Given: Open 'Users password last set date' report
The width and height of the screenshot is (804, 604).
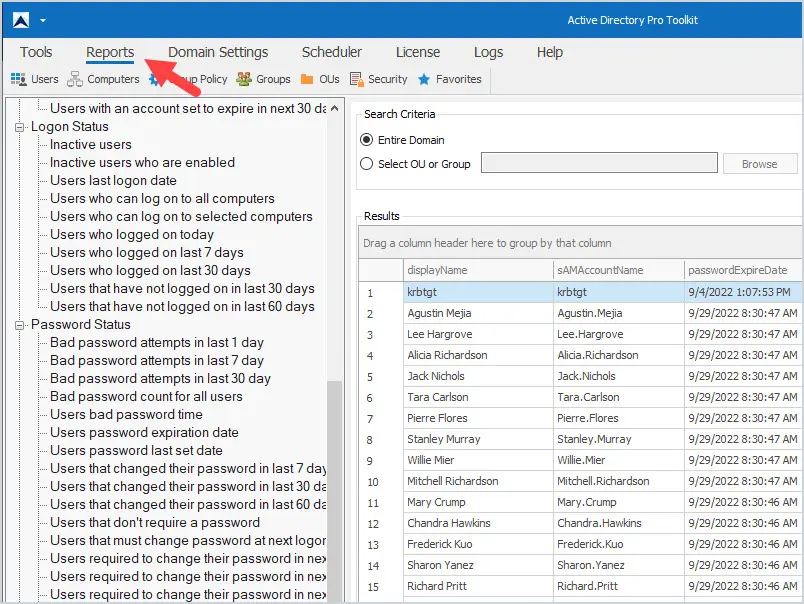Looking at the screenshot, I should coord(136,450).
